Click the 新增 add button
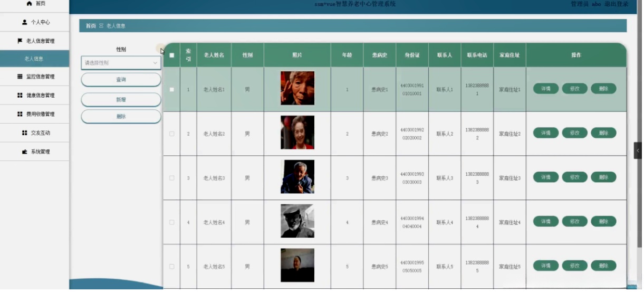 pos(121,100)
